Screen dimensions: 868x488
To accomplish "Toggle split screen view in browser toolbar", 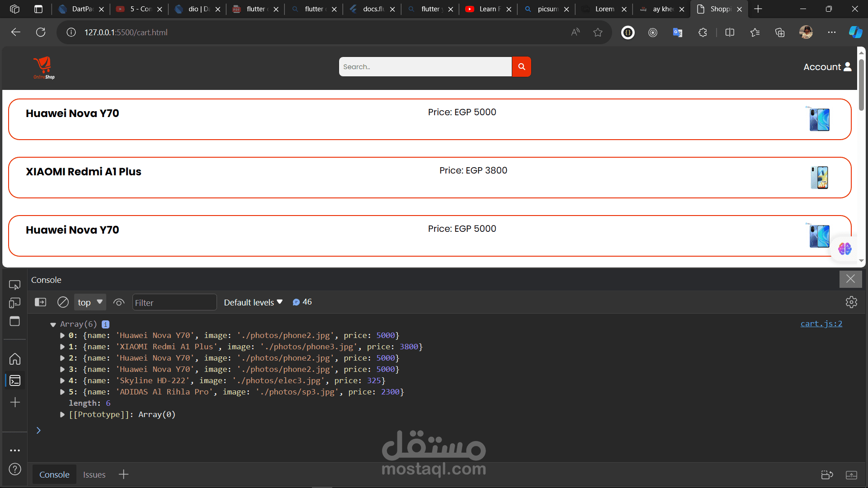I will (x=730, y=32).
